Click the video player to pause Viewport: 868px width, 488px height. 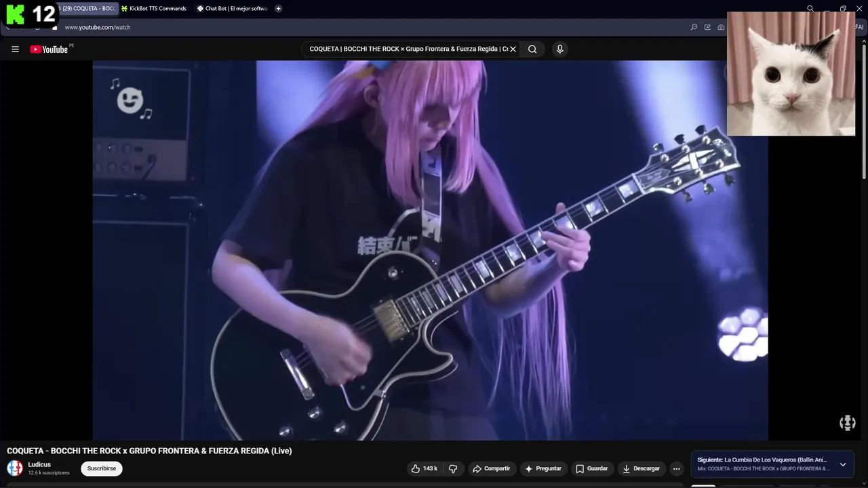(430, 250)
